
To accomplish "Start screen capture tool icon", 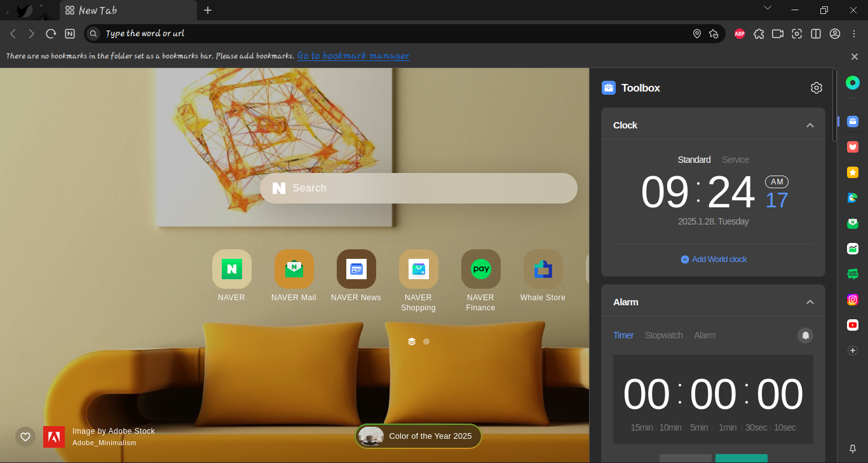I will click(797, 34).
